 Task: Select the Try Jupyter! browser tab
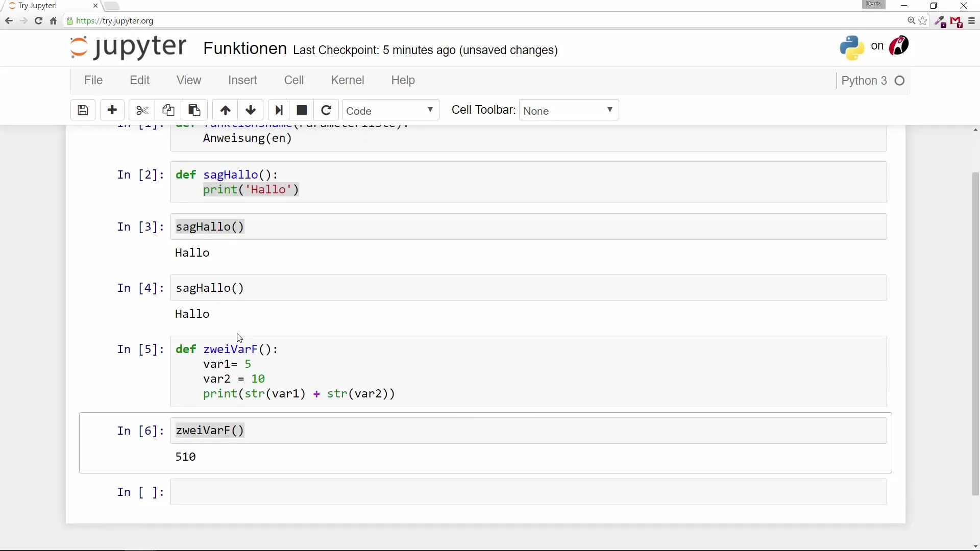tap(52, 6)
